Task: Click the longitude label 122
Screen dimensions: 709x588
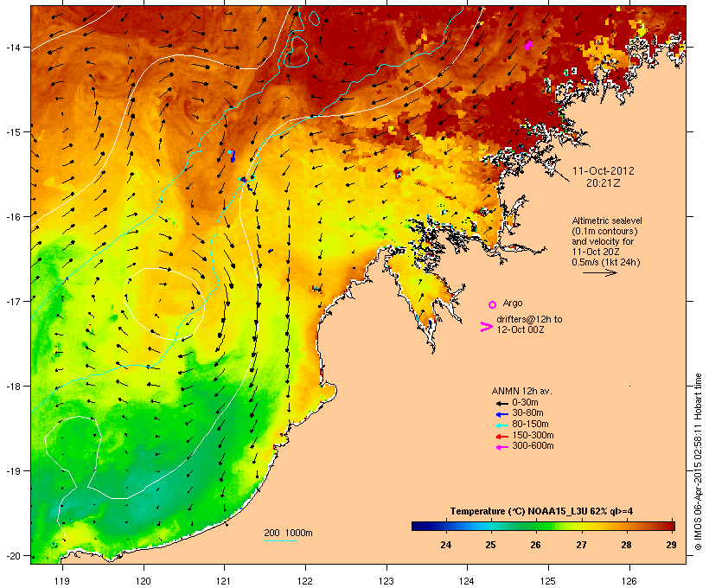Action: point(305,581)
